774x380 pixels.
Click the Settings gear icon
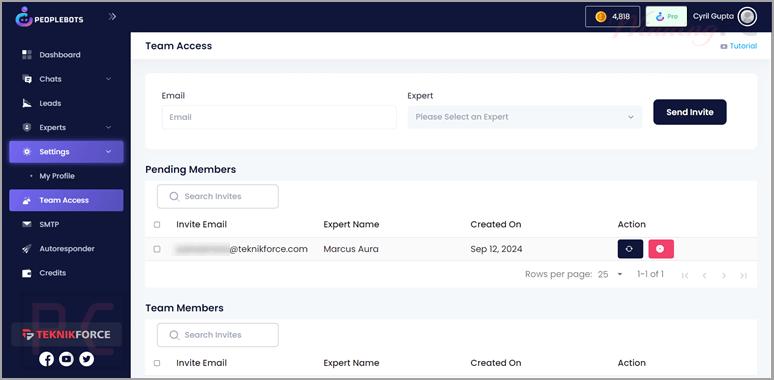27,152
